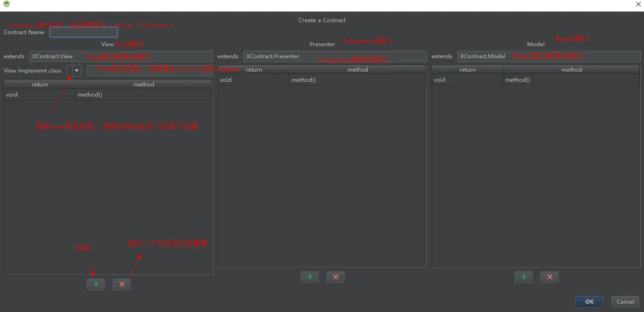644x312 pixels.
Task: Remove selected method from Model table
Action: tap(549, 277)
